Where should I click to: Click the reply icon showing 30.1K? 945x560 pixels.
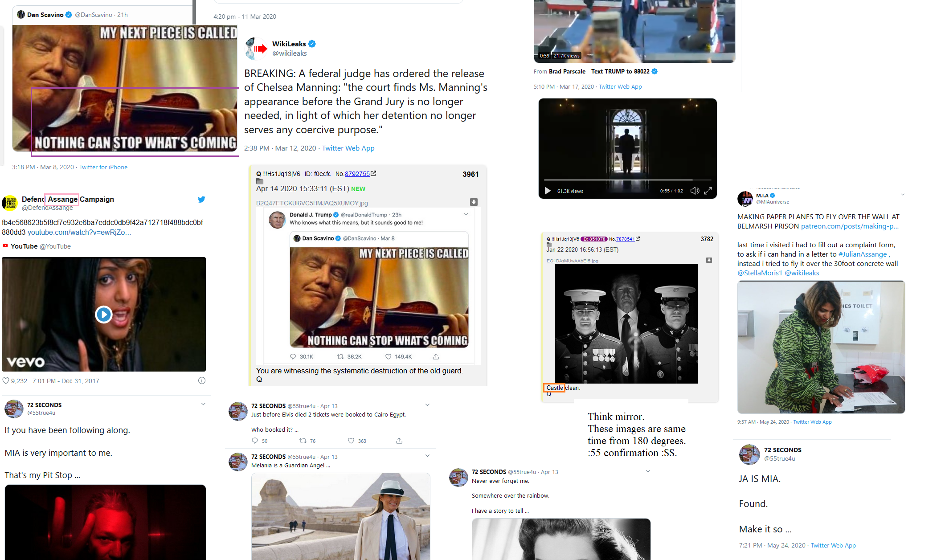(x=293, y=357)
